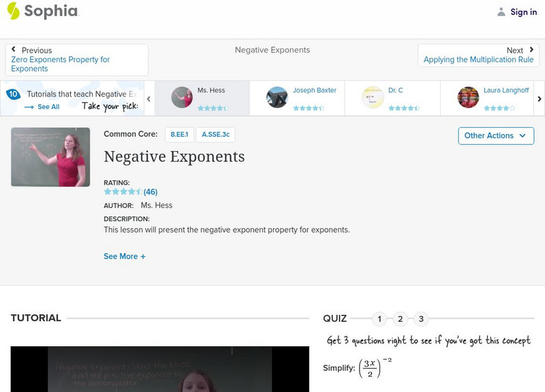
Task: Click quiz progress step 1
Action: 379,318
